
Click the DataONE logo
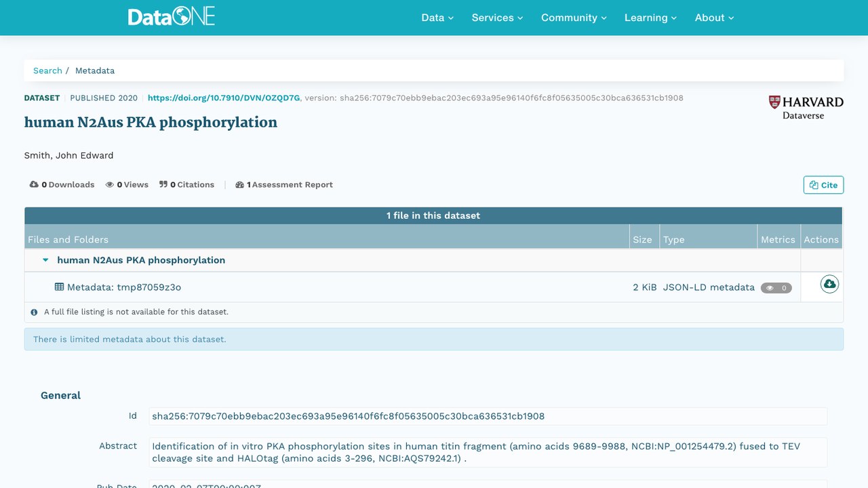coord(172,17)
